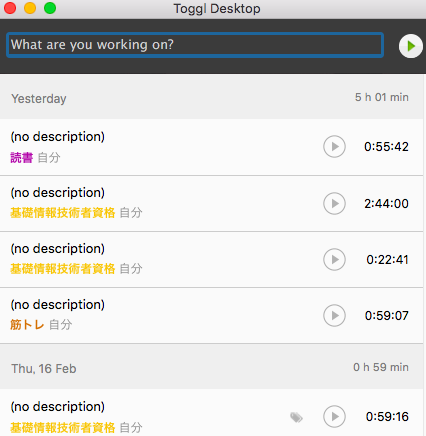Open description of the 0:55:42 entry

[58, 137]
